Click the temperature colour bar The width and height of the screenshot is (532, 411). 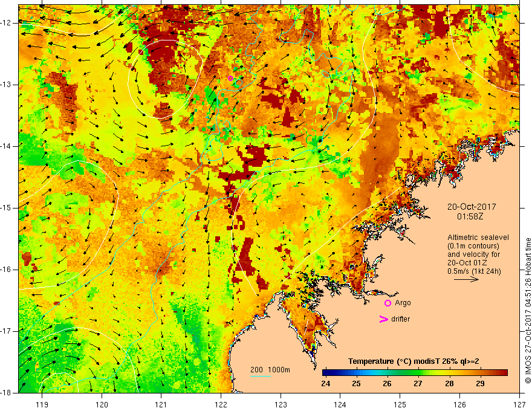[x=415, y=373]
